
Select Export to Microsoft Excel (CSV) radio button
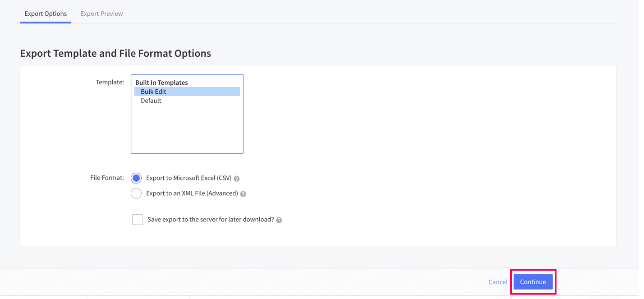136,178
